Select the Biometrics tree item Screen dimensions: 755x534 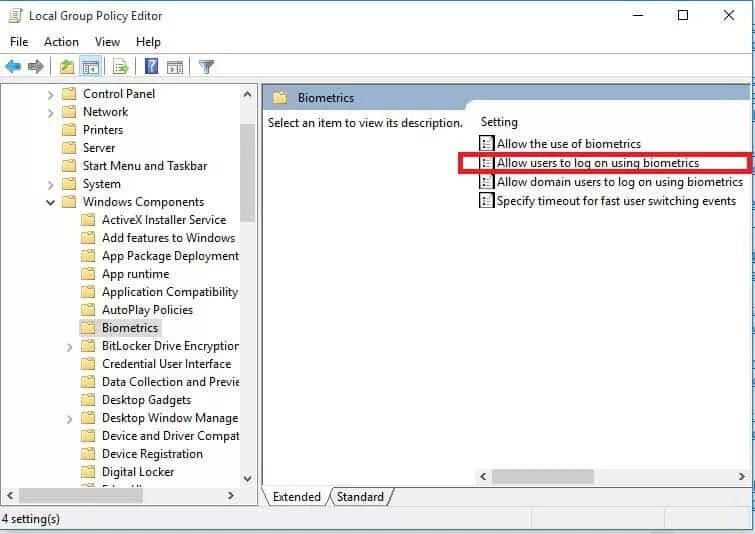click(130, 327)
